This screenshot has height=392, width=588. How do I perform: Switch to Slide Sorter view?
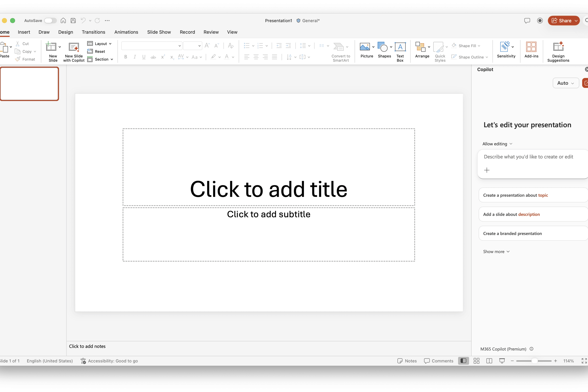pos(476,361)
